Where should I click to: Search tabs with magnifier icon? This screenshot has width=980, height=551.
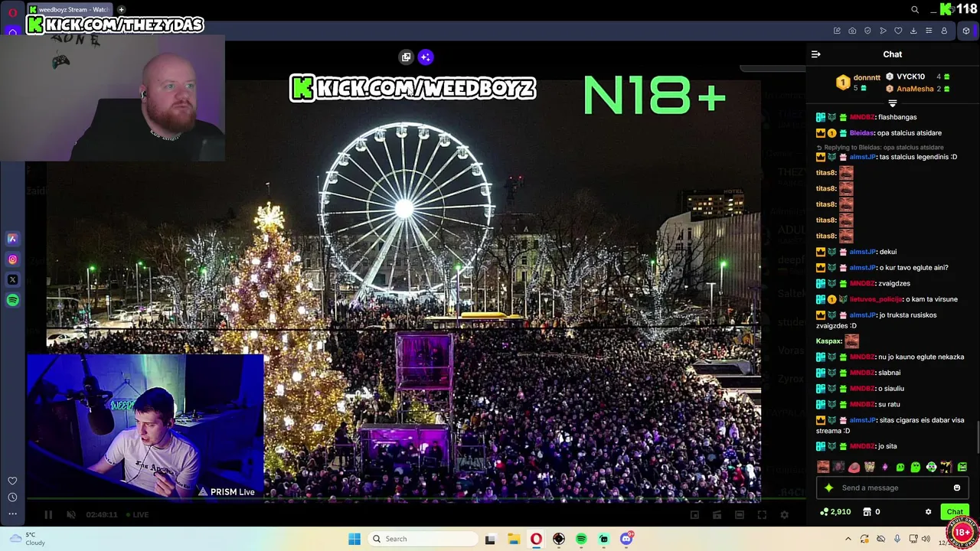tap(915, 9)
